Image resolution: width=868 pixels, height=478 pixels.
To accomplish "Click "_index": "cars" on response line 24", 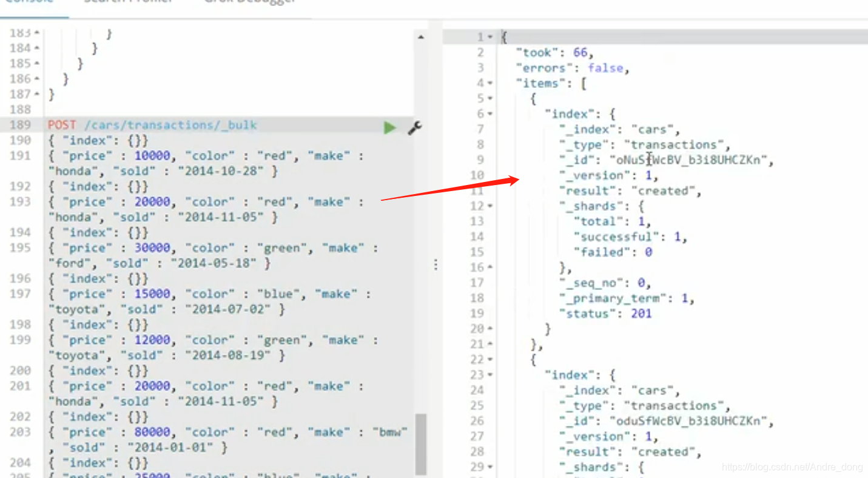I will pyautogui.click(x=619, y=391).
